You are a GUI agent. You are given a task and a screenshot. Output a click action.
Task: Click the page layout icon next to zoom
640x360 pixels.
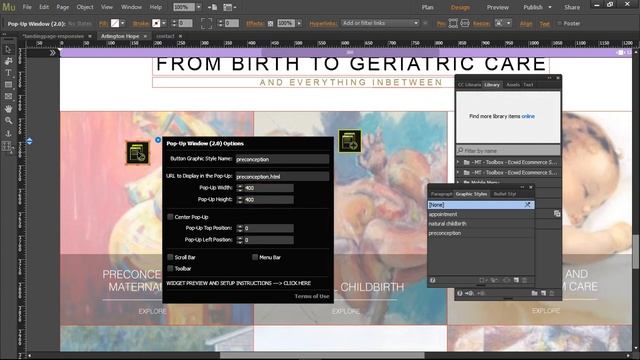coord(212,7)
